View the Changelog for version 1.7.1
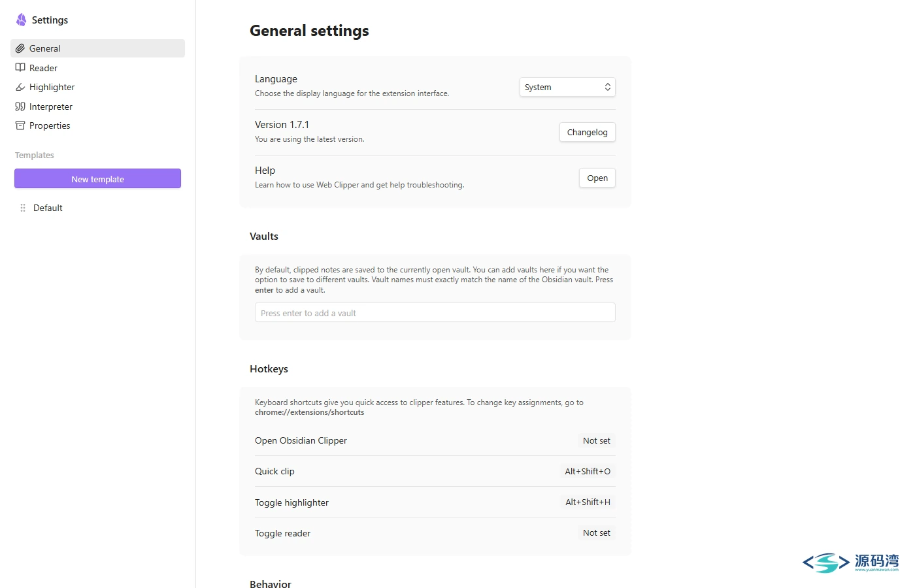The image size is (915, 588). pos(587,132)
